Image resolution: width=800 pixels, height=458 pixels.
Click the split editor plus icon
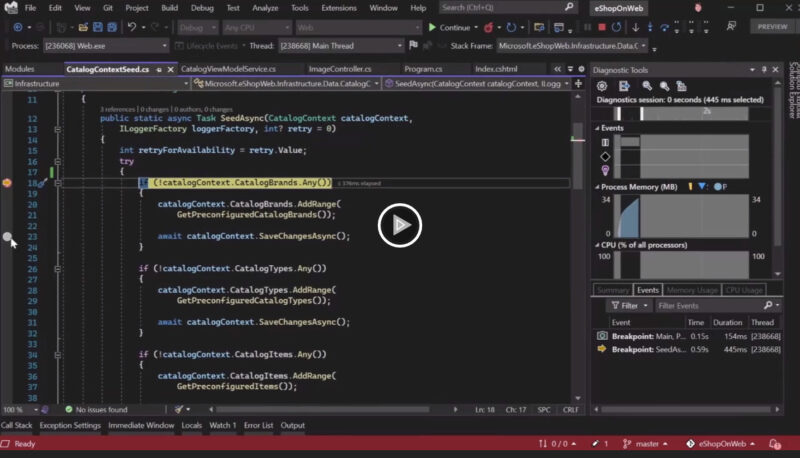coord(578,84)
